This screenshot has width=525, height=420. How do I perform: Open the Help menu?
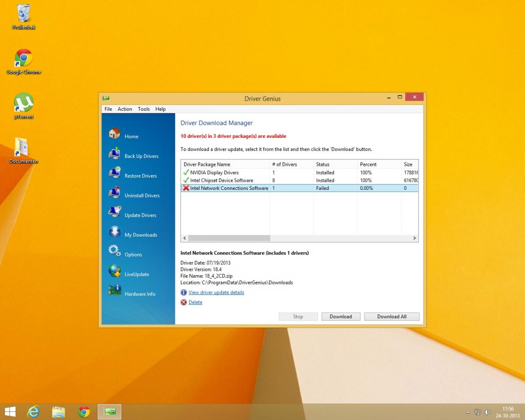(x=161, y=109)
